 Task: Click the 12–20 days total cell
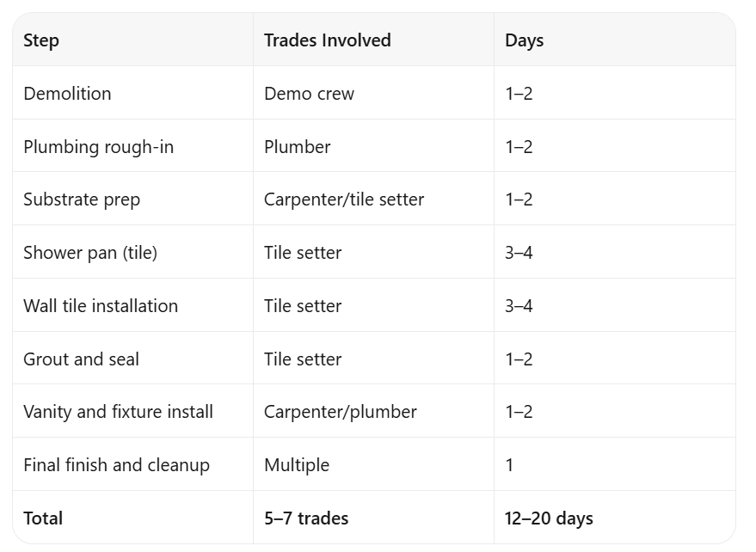(550, 518)
